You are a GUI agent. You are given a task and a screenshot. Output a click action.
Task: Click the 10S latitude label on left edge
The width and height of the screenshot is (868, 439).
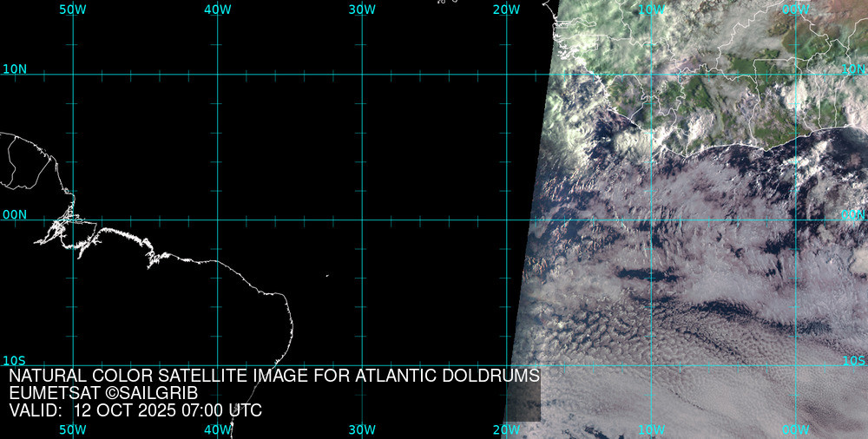point(15,360)
